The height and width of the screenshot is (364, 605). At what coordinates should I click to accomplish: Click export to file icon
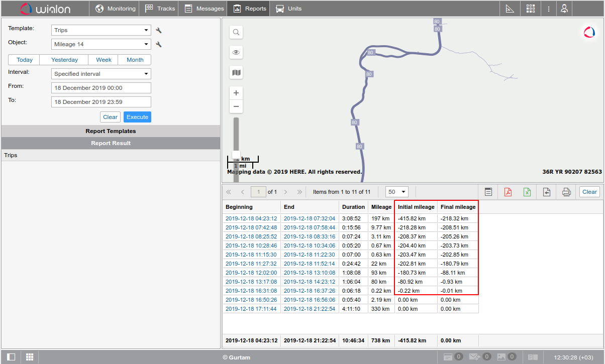point(547,192)
